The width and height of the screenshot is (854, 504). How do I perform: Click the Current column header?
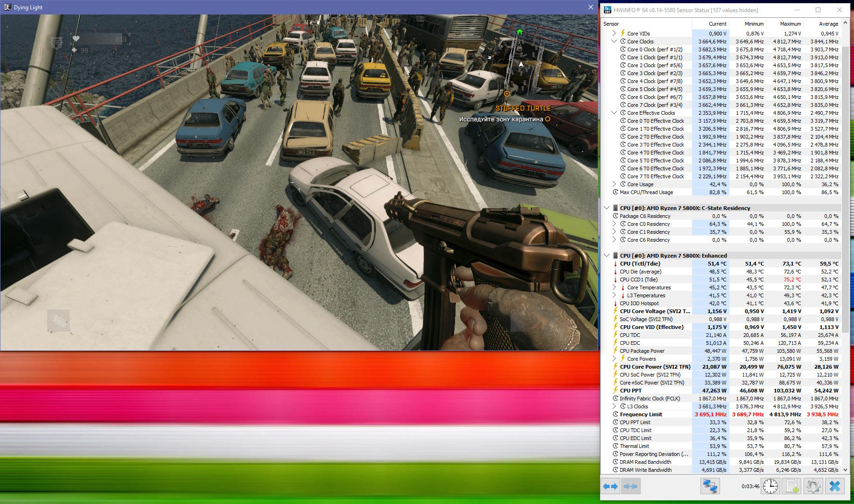click(x=711, y=24)
